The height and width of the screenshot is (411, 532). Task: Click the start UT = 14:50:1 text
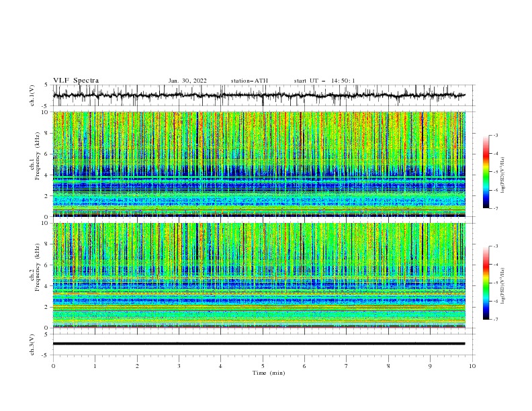coord(324,81)
